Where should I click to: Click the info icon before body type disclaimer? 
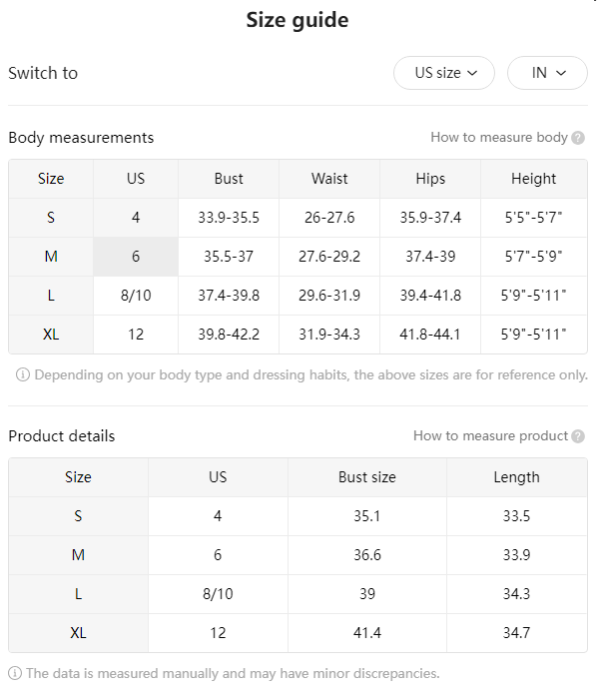23,374
